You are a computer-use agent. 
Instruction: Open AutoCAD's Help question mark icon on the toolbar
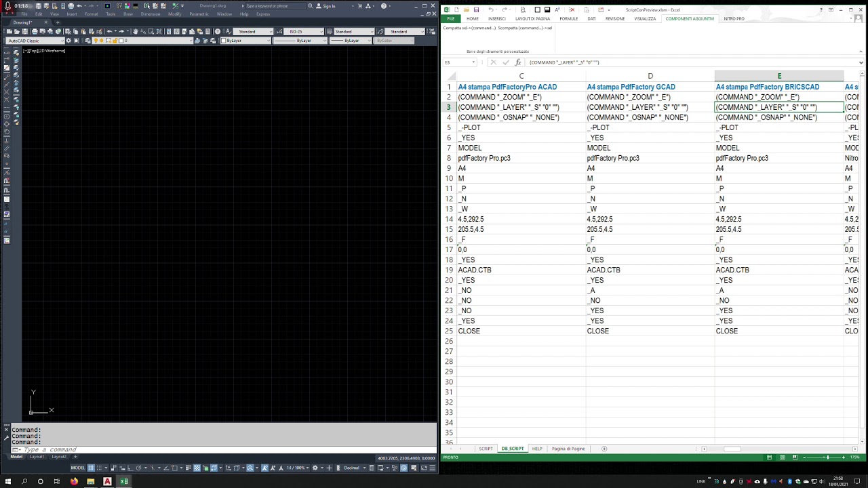[x=217, y=31]
